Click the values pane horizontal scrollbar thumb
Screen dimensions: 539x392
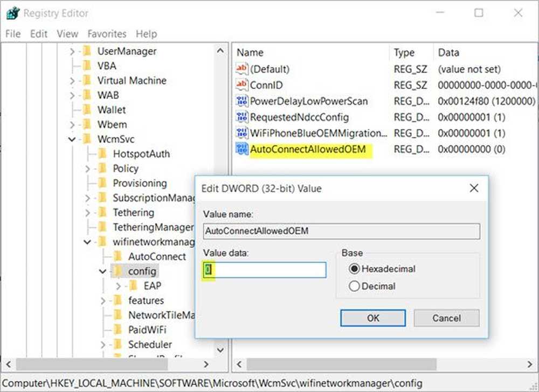click(x=341, y=364)
